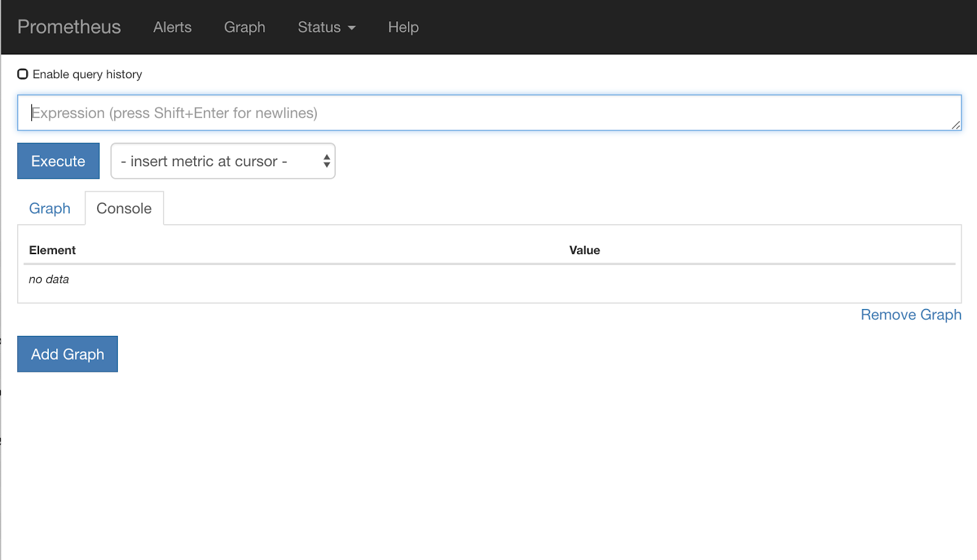This screenshot has width=977, height=560.
Task: Click the up/down arrows on metric selector
Action: click(327, 161)
